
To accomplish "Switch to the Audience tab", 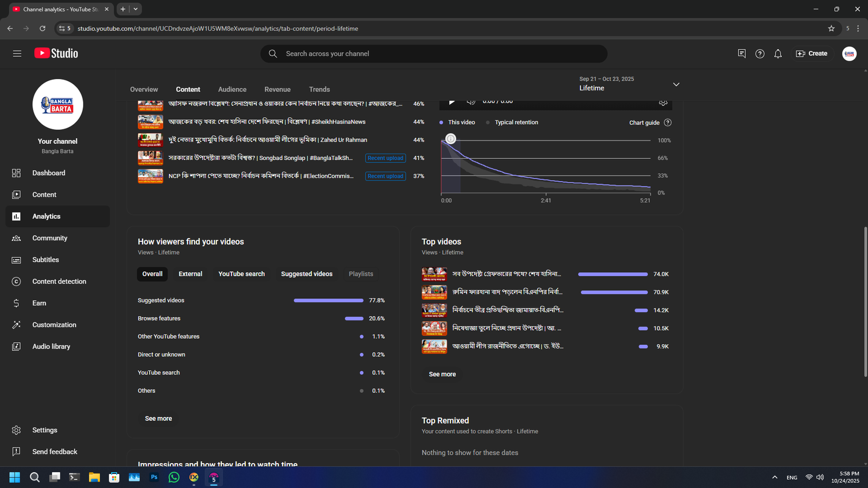I will pyautogui.click(x=232, y=89).
